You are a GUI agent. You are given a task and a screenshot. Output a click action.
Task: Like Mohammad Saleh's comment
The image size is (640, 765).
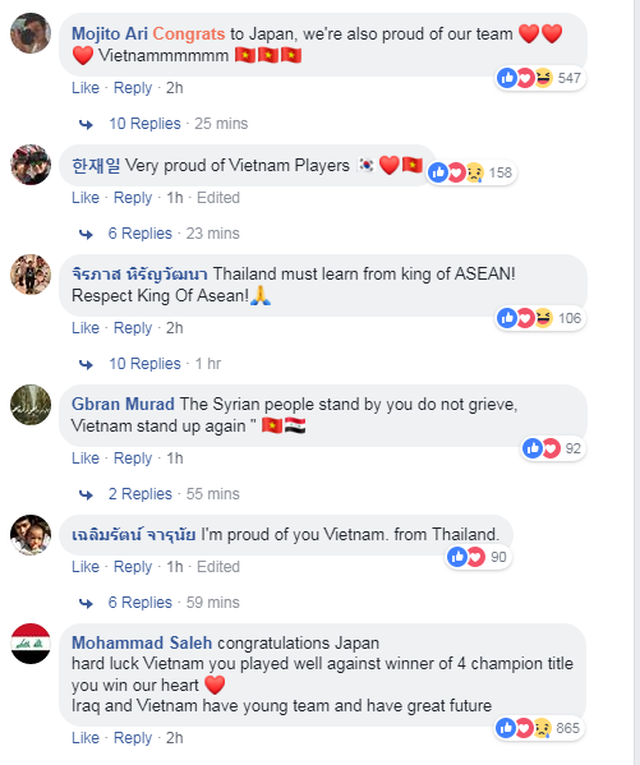(85, 738)
